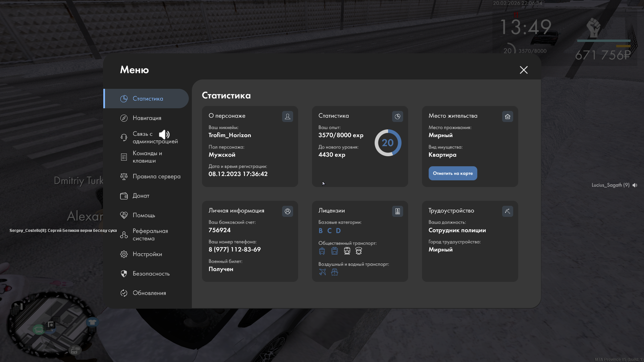Click the level 20 circular progress ring
Image resolution: width=644 pixels, height=362 pixels.
click(388, 143)
